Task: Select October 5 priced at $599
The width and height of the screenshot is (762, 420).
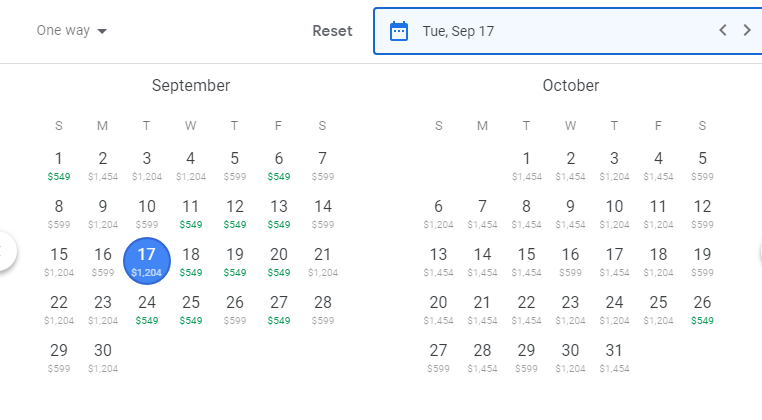Action: 702,164
